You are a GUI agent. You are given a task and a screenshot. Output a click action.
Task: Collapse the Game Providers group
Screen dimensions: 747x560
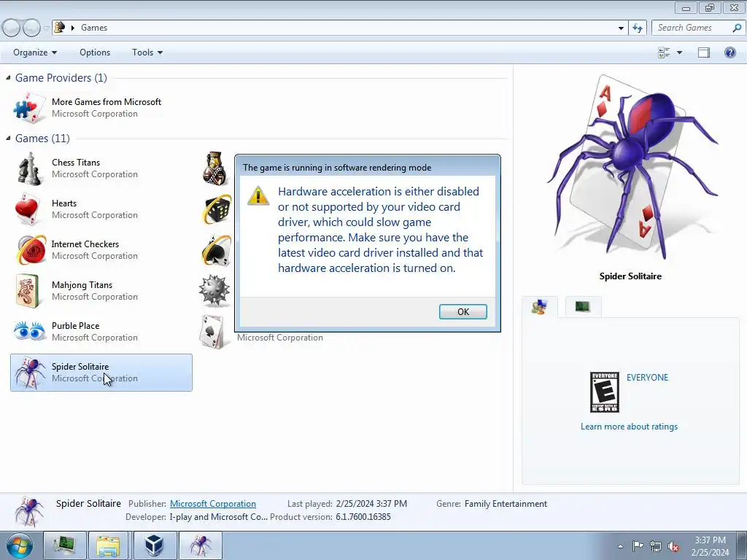[x=8, y=77]
